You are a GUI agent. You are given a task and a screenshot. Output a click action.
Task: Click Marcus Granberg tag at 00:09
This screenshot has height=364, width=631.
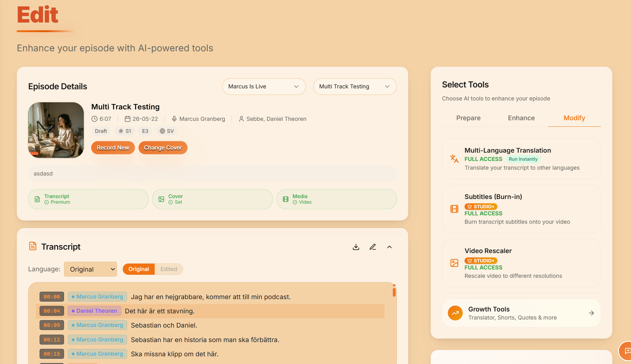[97, 325]
